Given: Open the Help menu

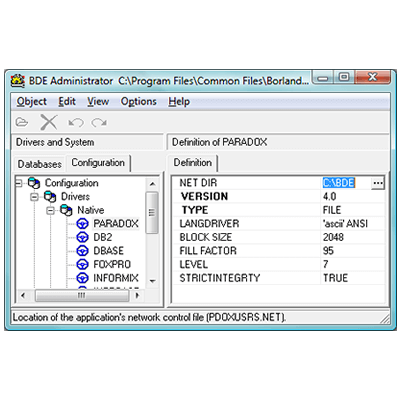Looking at the screenshot, I should click(179, 101).
